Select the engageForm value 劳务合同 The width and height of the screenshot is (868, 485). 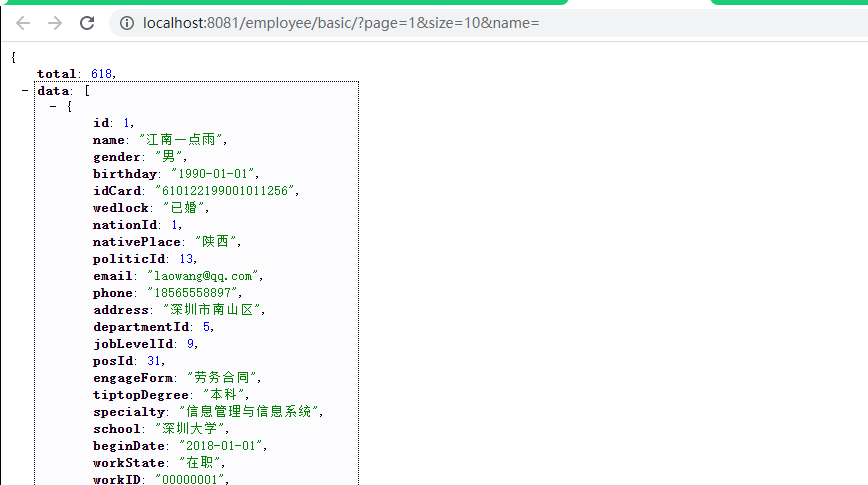pos(222,378)
